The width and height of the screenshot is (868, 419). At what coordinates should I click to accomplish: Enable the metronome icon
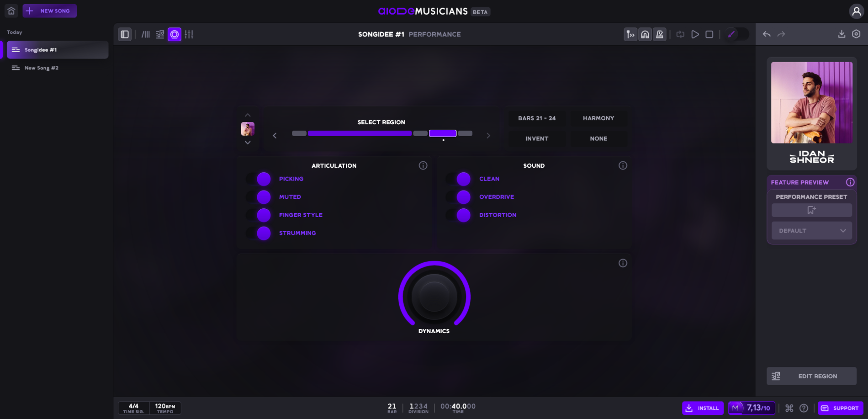[x=659, y=34]
